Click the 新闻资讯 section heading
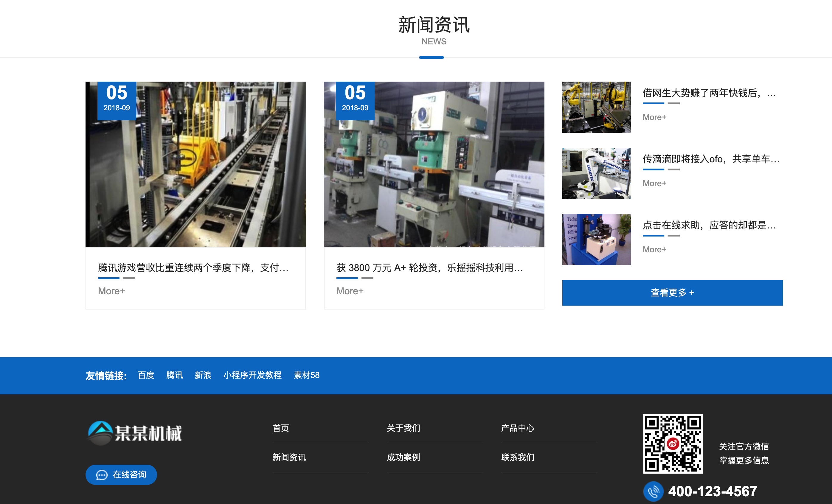Screen dimensions: 832x504 click(434, 25)
